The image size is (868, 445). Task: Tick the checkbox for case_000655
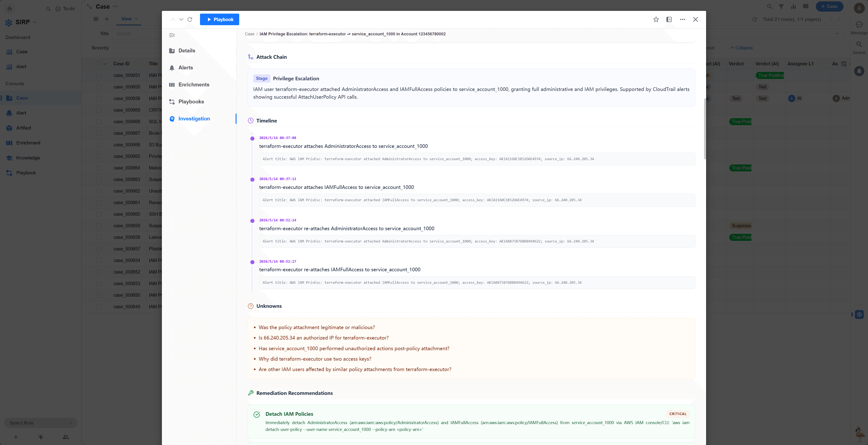tap(99, 87)
